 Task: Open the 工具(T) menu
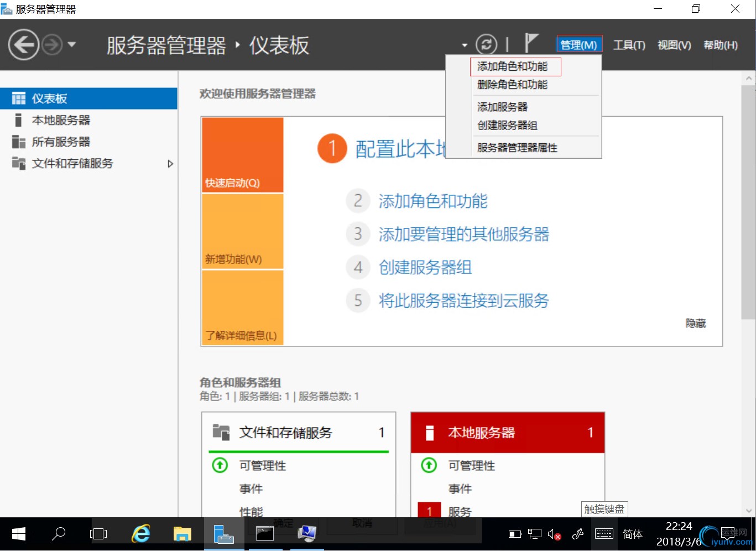click(629, 45)
